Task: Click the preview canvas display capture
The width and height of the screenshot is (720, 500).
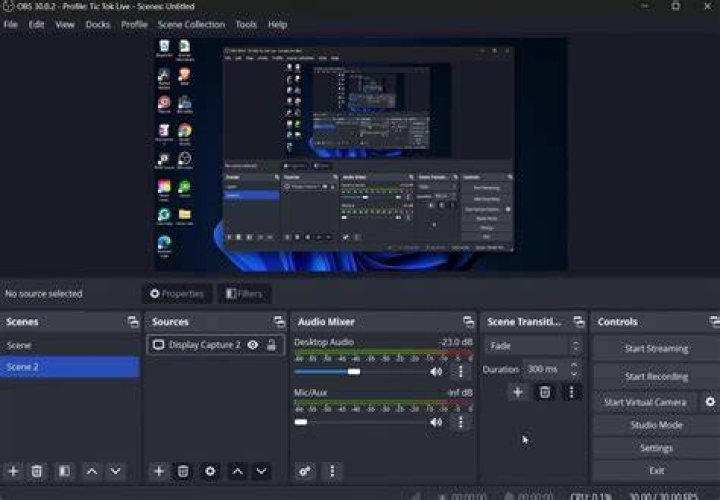Action: (x=360, y=154)
